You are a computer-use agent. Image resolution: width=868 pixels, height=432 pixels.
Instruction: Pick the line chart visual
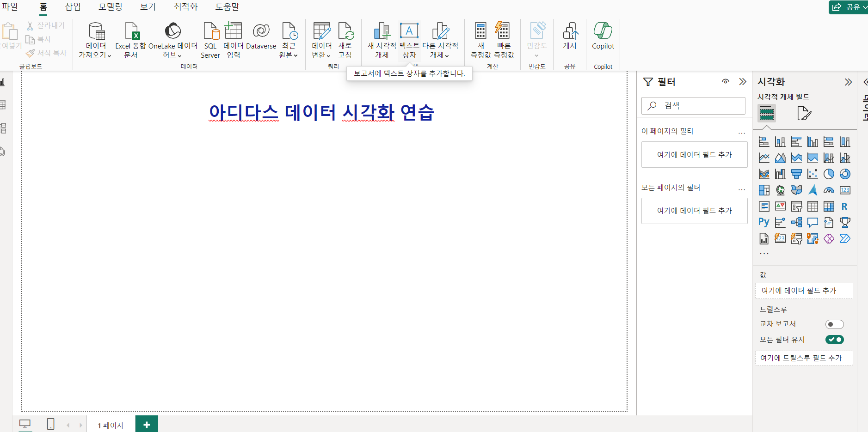764,158
